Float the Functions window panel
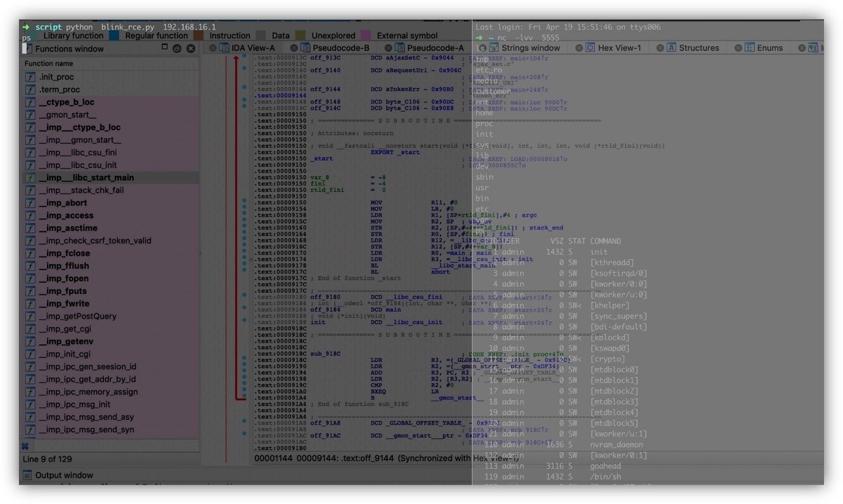Image resolution: width=843 pixels, height=504 pixels. (164, 47)
